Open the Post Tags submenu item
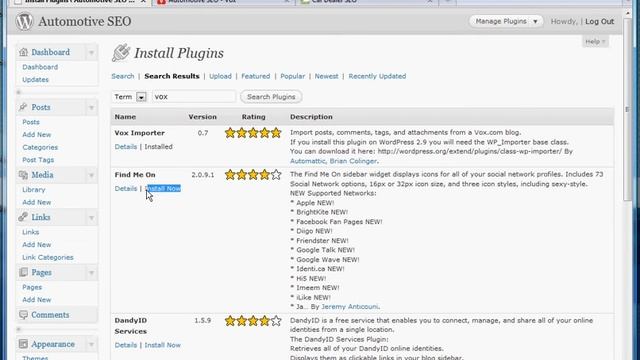This screenshot has width=640, height=360. [x=38, y=160]
